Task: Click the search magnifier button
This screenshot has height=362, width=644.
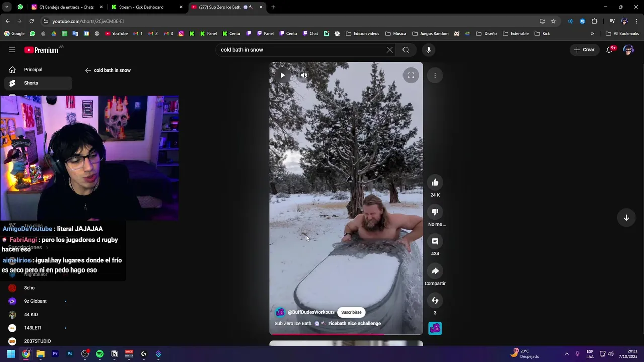Action: [x=406, y=50]
